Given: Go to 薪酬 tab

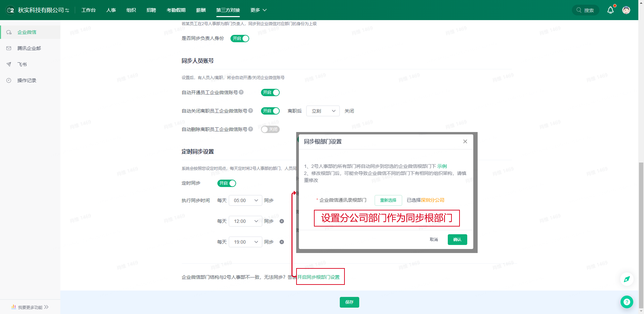Looking at the screenshot, I should click(x=201, y=10).
